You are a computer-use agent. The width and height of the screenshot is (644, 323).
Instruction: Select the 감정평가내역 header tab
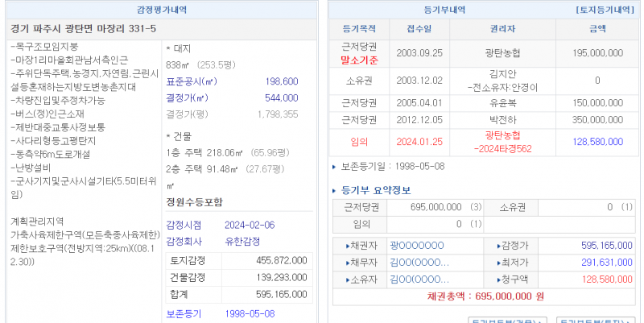pyautogui.click(x=161, y=9)
